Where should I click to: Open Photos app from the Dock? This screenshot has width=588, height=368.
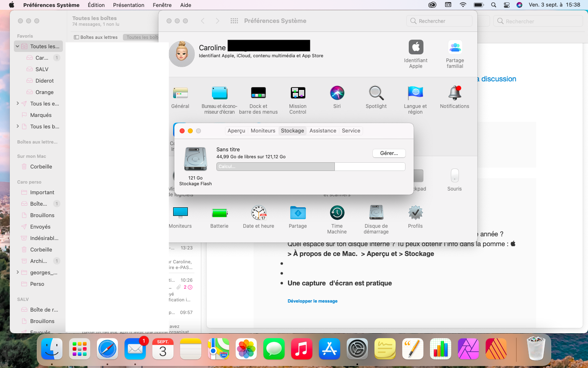pyautogui.click(x=246, y=349)
